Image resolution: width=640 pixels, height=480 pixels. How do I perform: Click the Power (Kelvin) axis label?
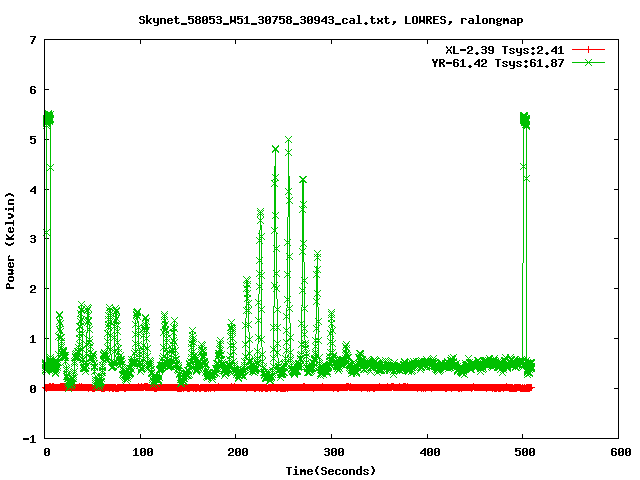pos(10,240)
